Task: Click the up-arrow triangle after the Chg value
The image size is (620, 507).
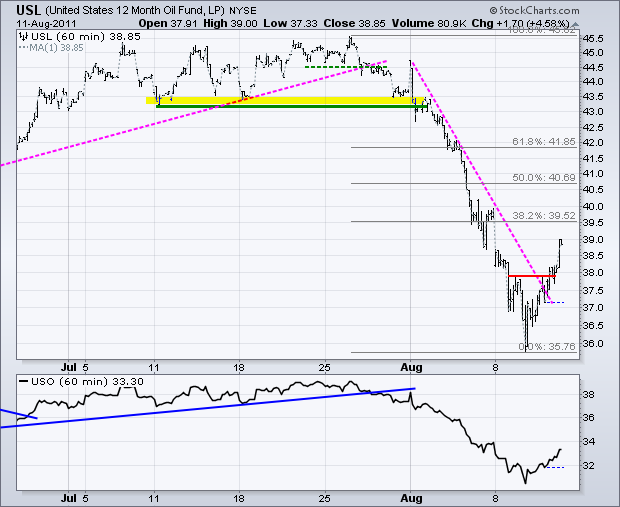Action: click(x=575, y=24)
